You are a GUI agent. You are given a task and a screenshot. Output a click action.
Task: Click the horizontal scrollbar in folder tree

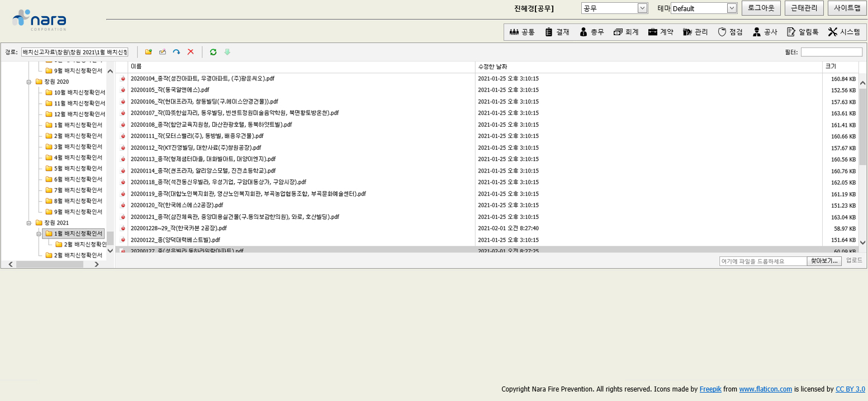click(49, 264)
